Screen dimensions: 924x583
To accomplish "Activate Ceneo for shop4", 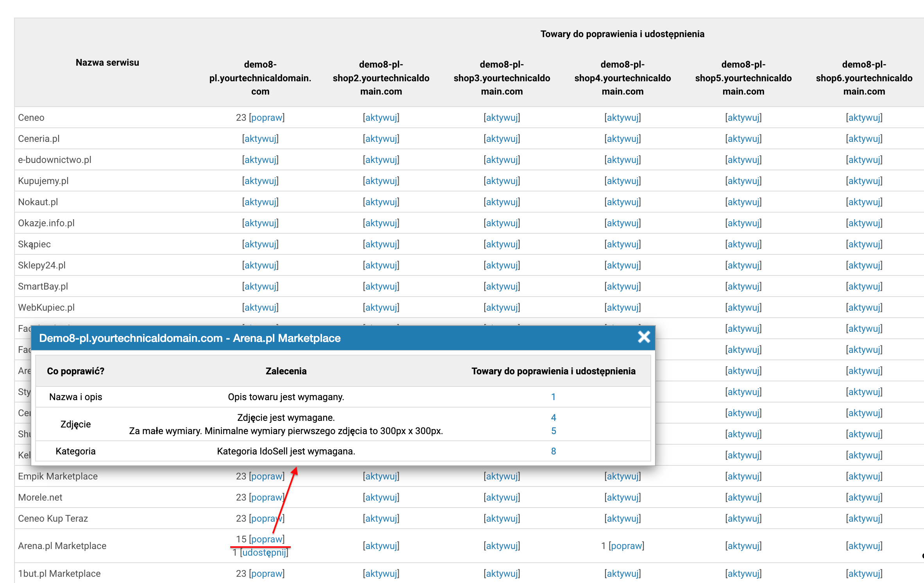I will [x=623, y=118].
